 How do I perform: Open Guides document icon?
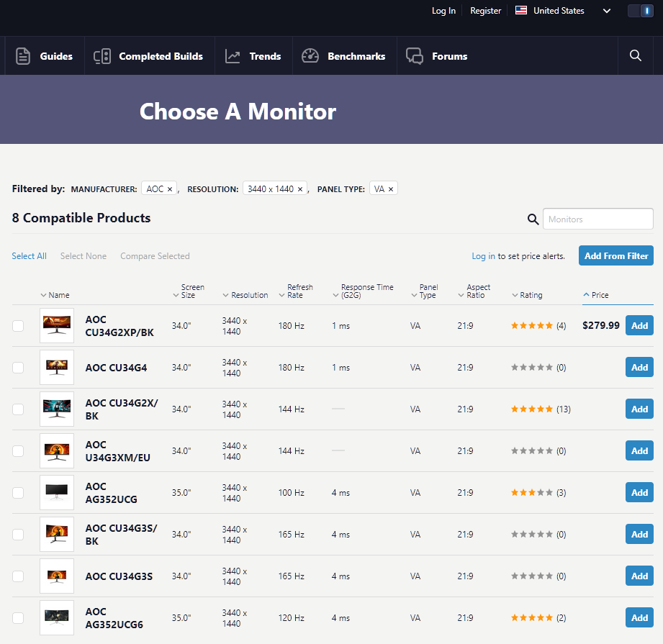23,56
